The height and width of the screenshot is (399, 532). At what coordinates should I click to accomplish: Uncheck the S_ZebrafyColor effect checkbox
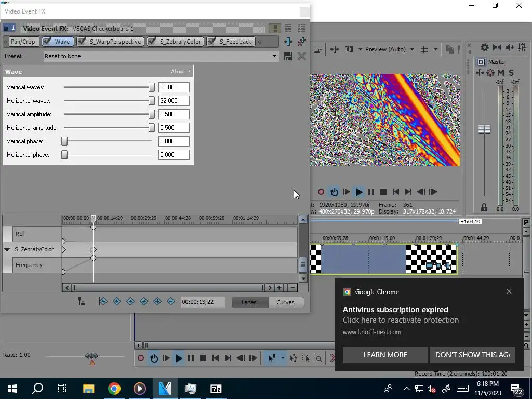point(152,42)
